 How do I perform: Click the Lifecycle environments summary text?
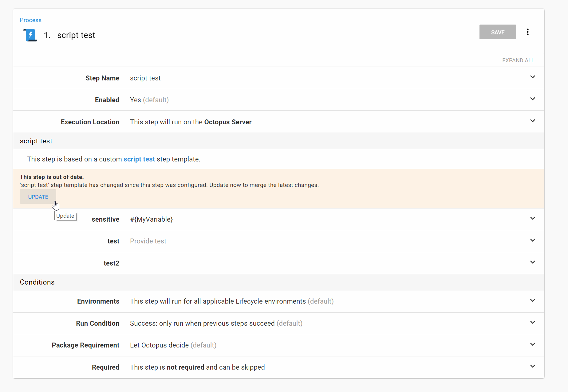pyautogui.click(x=232, y=301)
